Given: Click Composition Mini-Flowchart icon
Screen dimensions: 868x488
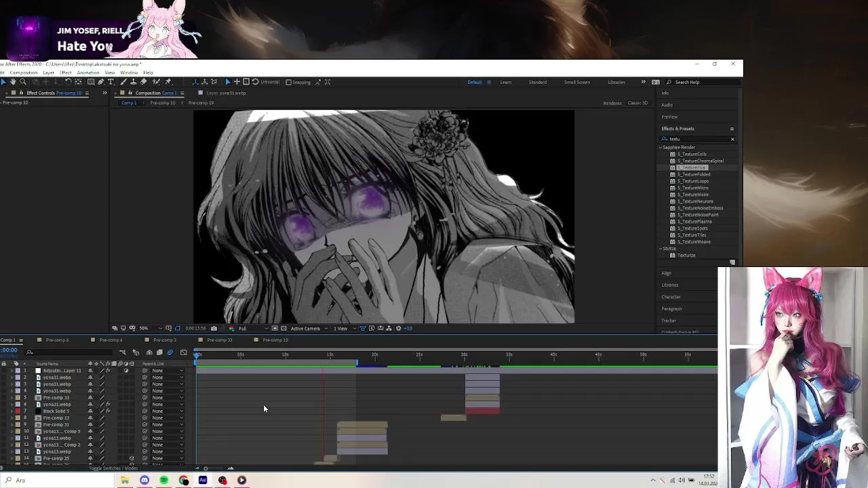Looking at the screenshot, I should (x=122, y=352).
